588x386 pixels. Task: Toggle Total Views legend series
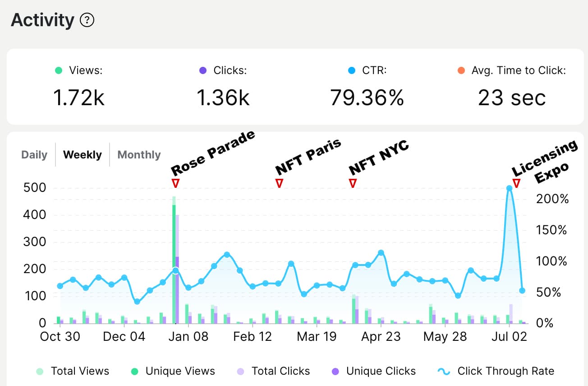73,371
